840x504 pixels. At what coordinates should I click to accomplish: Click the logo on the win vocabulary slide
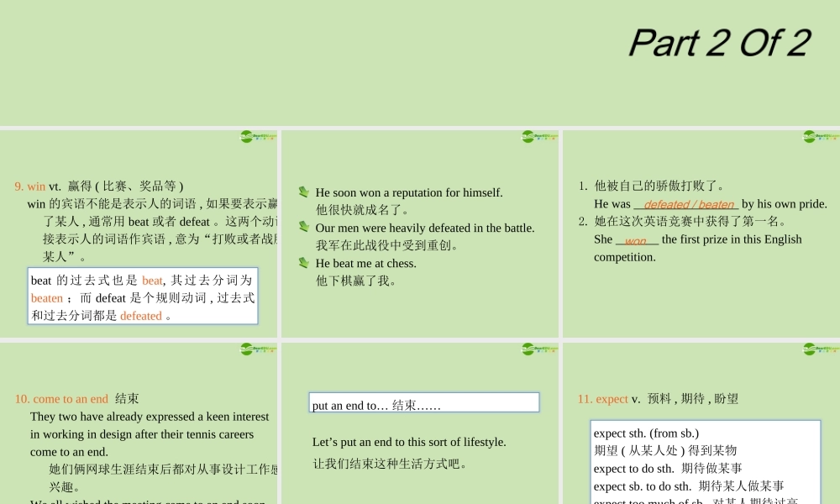pos(258,137)
